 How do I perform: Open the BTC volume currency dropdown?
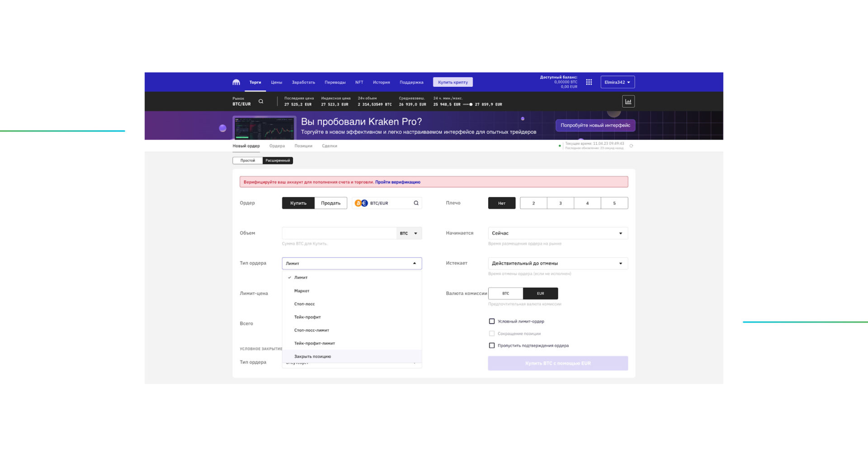point(408,233)
